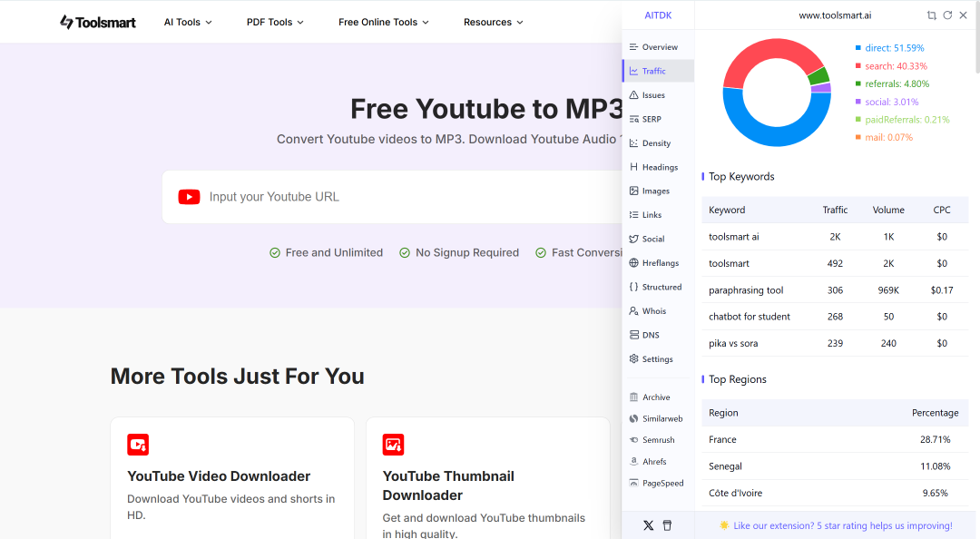Open the Issues section in AITDK
The height and width of the screenshot is (539, 980).
coord(658,95)
